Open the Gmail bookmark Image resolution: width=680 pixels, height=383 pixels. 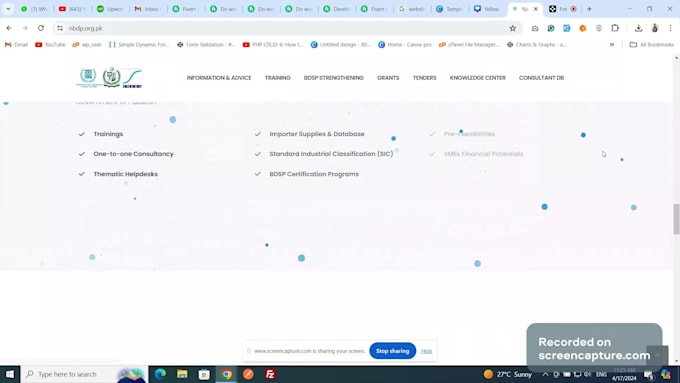click(16, 44)
